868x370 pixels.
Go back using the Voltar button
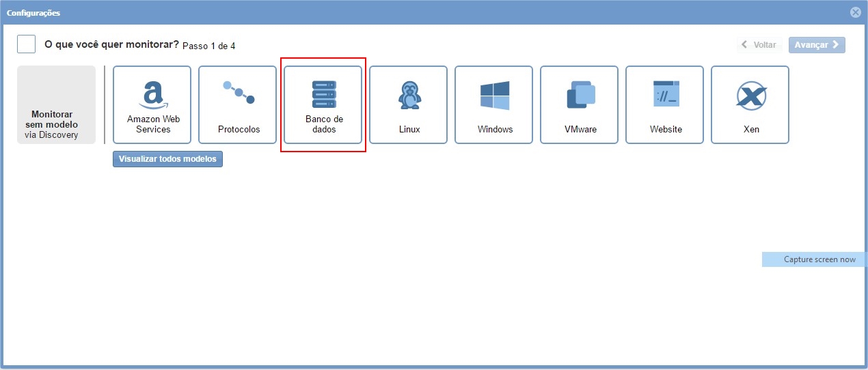759,45
